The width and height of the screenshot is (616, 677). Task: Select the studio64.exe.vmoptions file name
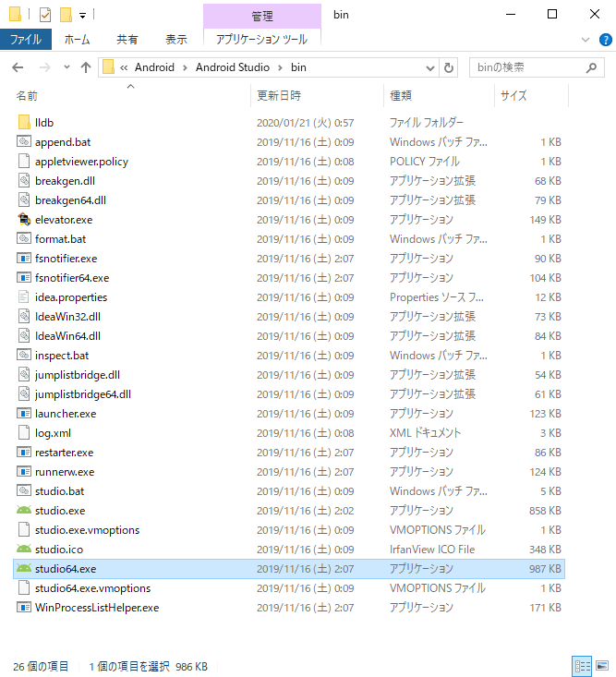tap(92, 588)
